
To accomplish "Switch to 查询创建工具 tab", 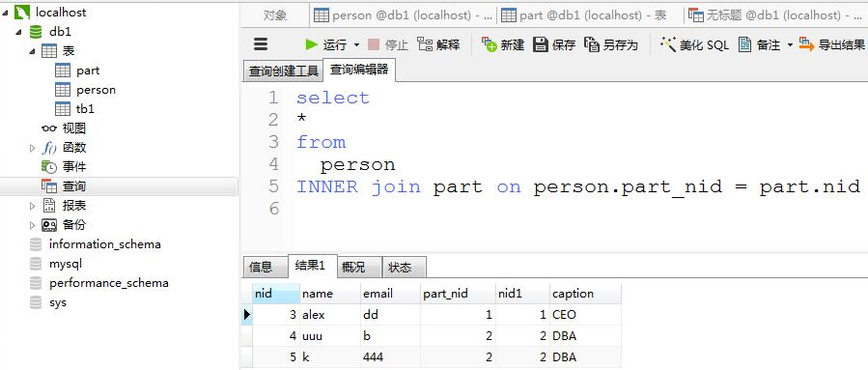I will [284, 71].
